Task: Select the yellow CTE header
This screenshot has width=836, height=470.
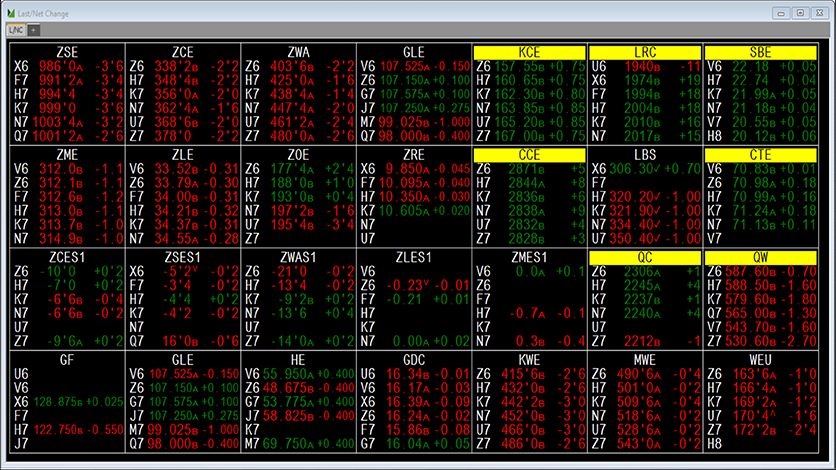Action: click(761, 154)
